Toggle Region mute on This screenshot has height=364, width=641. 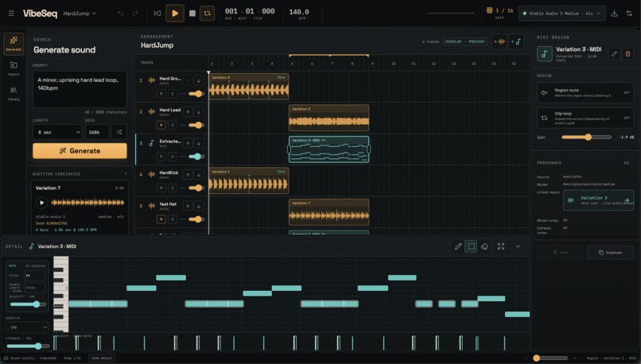(585, 93)
